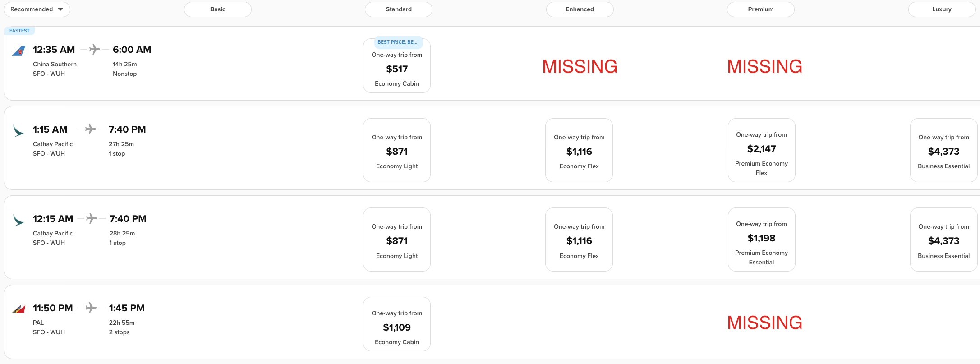
Task: Open the Luxury fare tab
Action: pyautogui.click(x=942, y=9)
